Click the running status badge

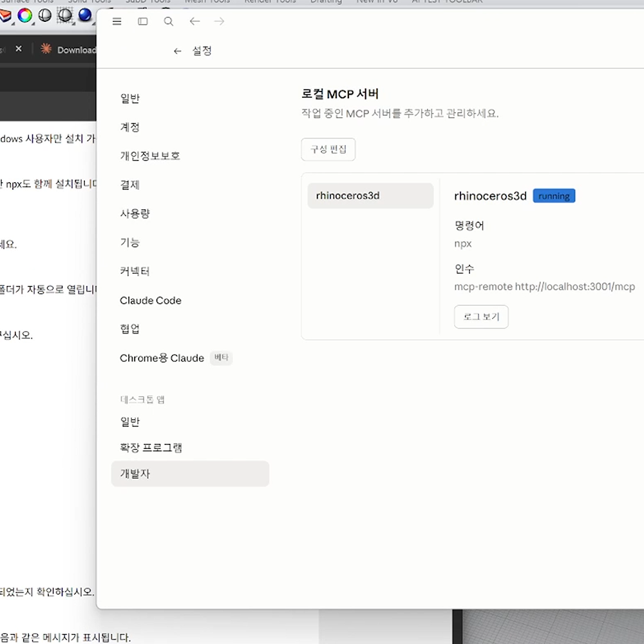point(554,196)
